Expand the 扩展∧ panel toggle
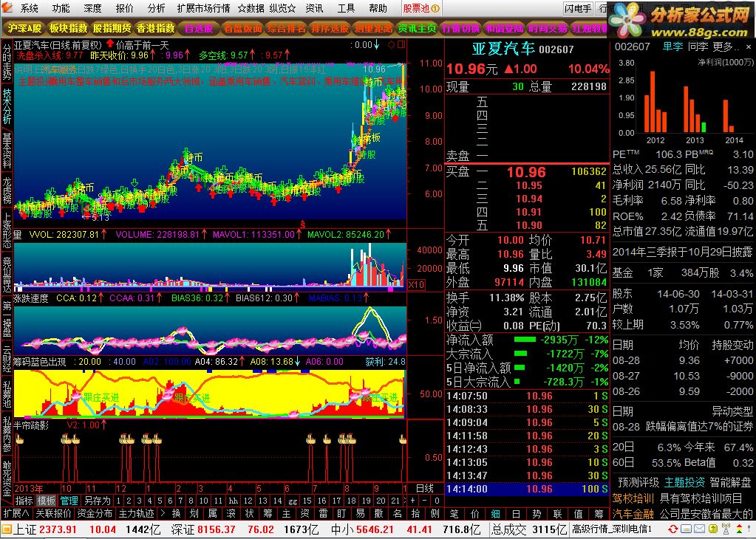Viewport: 756px width, 539px height. point(16,513)
